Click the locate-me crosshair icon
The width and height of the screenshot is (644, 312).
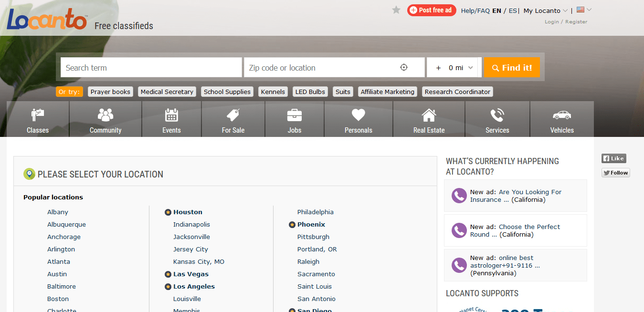coord(404,68)
